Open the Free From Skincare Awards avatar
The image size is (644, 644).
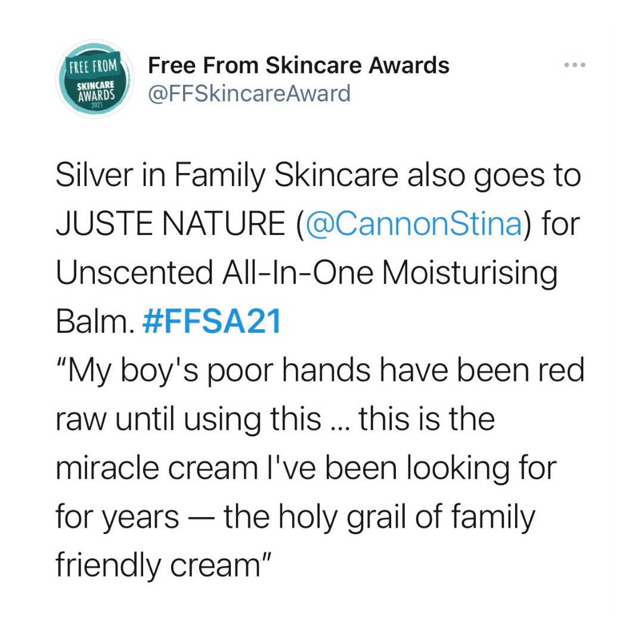[93, 79]
